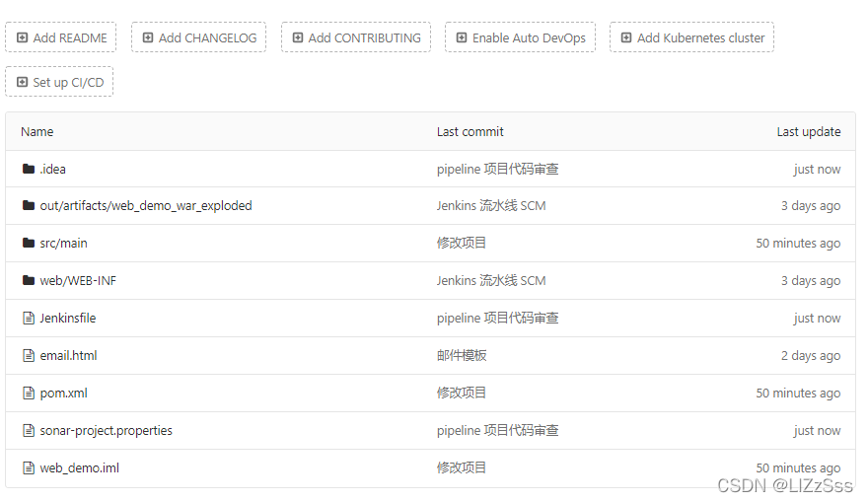
Task: Click the web_demo.iml file icon
Action: (29, 468)
